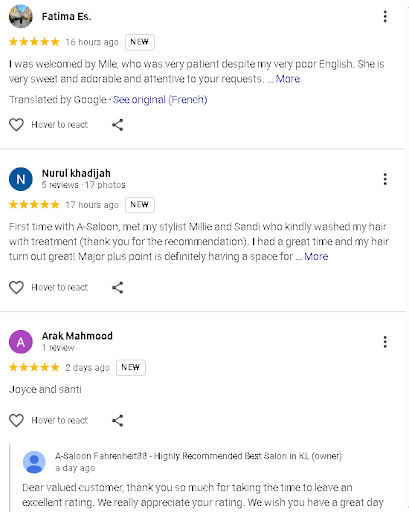Screen dimensions: 409x512
Task: Expand Nurul khadijah's review with More
Action: tap(316, 257)
